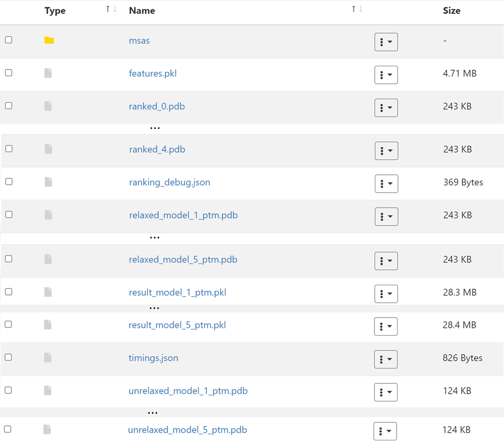Click the Name column header
504x444 pixels.
(142, 10)
